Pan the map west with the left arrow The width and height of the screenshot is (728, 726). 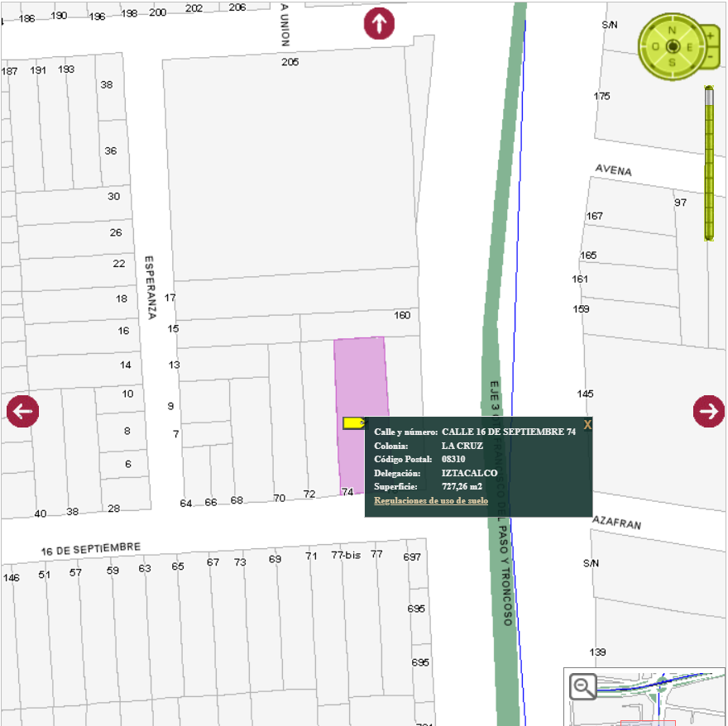(23, 411)
